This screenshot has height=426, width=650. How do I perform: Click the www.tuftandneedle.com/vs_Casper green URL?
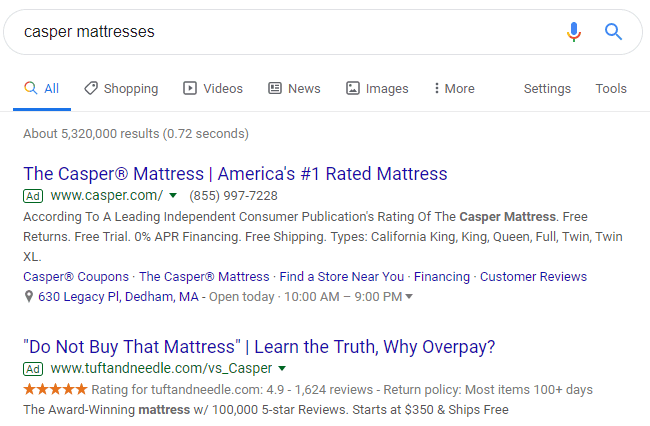click(x=161, y=368)
